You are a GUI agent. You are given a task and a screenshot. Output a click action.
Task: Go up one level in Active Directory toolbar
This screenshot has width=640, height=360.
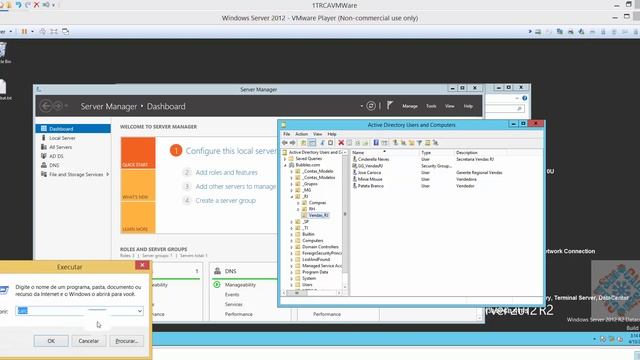tap(303, 143)
